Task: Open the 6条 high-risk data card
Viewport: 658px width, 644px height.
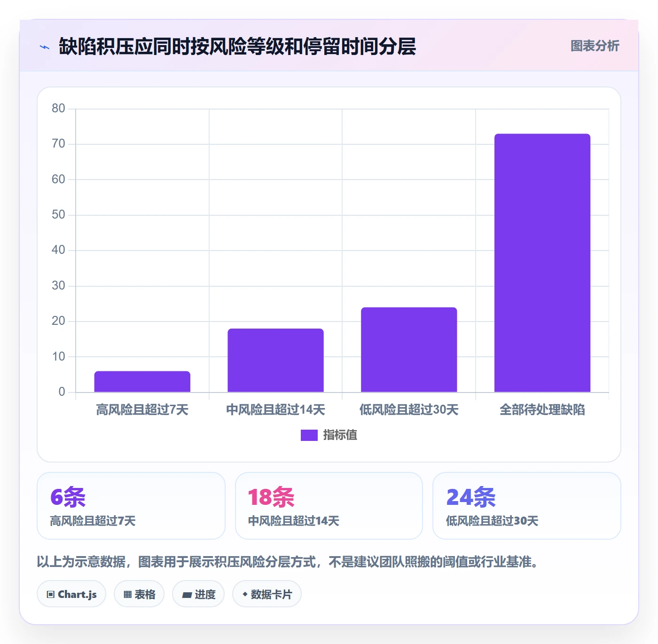Action: click(131, 506)
